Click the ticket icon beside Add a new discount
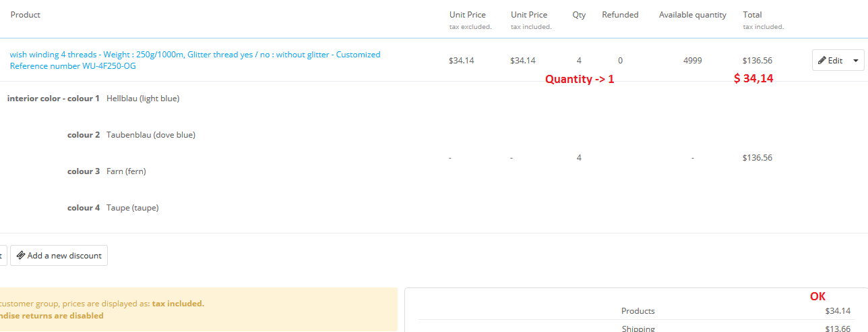The width and height of the screenshot is (868, 332). click(x=21, y=256)
